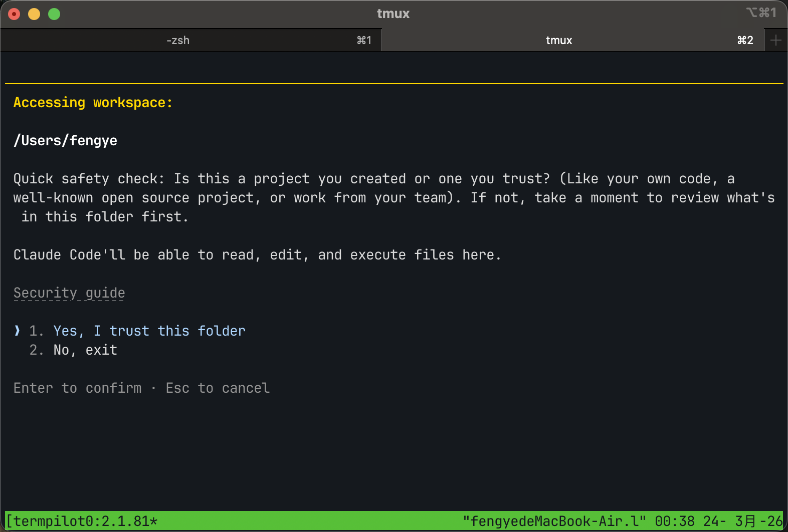788x532 pixels.
Task: Click the new tab plus button
Action: coord(775,40)
